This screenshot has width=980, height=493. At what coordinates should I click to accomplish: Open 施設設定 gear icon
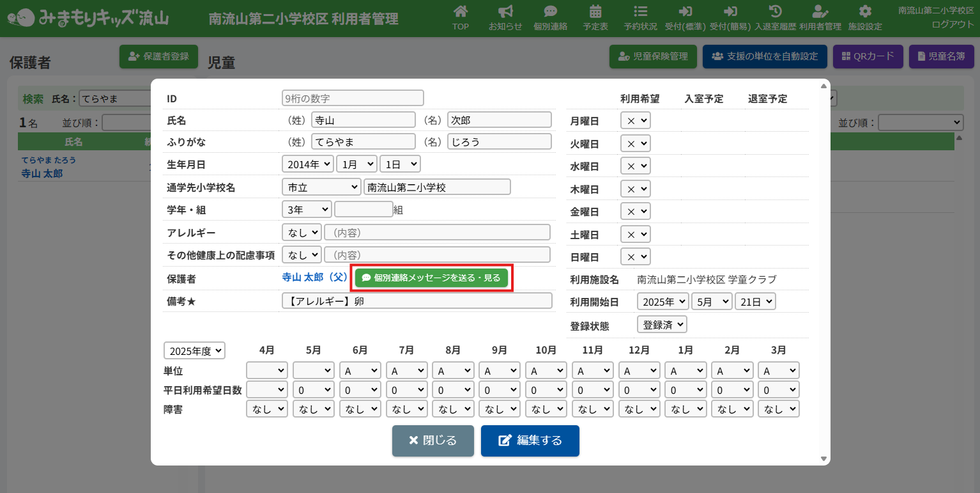point(865,12)
